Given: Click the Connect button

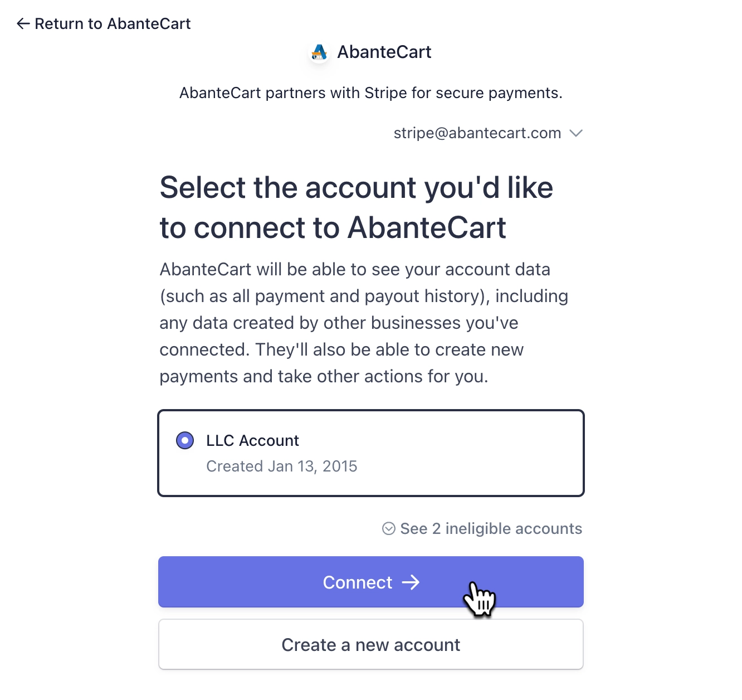Looking at the screenshot, I should click(371, 582).
